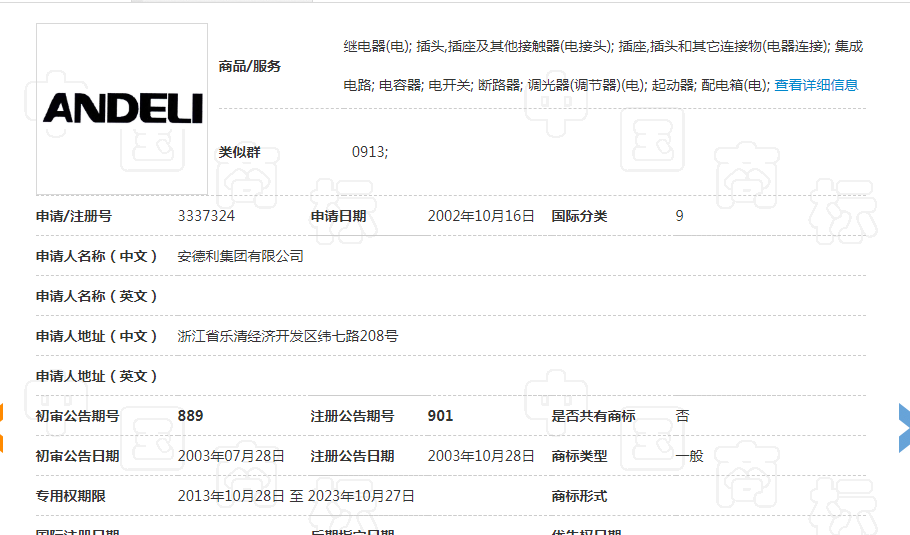Image resolution: width=910 pixels, height=535 pixels.
Task: Click preliminary announcement issue 889
Action: coord(190,416)
